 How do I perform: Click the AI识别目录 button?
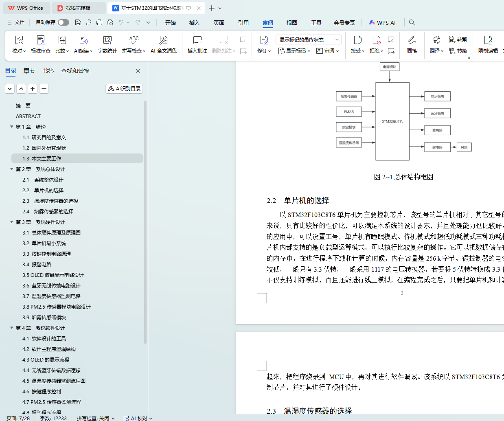pyautogui.click(x=124, y=88)
